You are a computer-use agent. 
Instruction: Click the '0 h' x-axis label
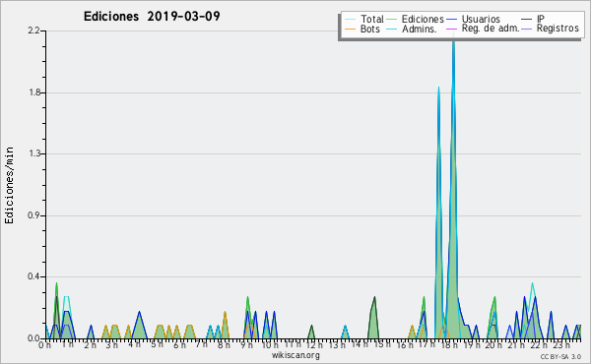(x=44, y=345)
